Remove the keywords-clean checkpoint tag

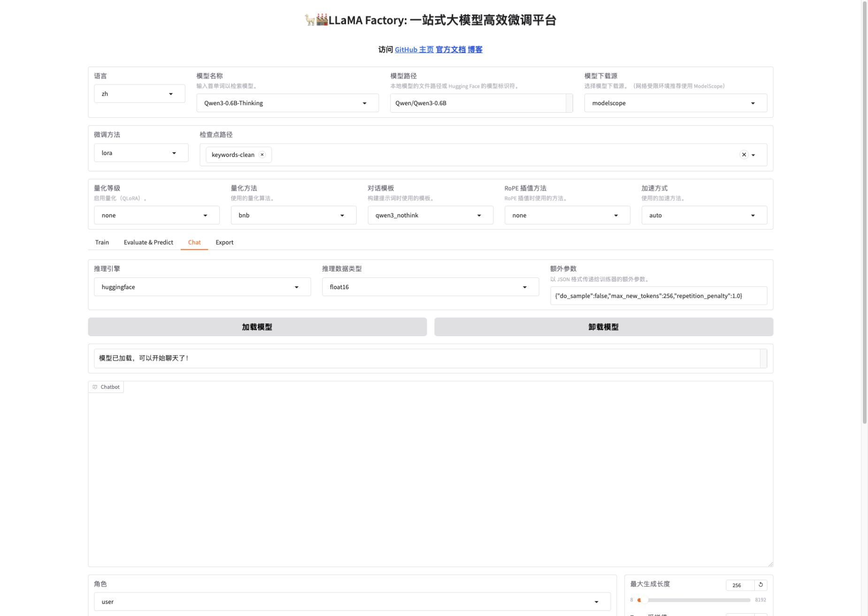[x=262, y=154]
